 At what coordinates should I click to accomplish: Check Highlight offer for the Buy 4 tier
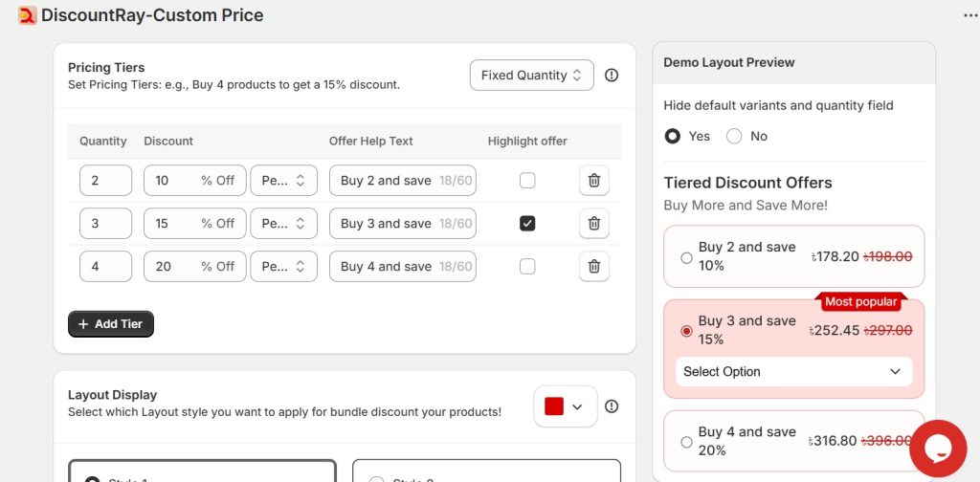pyautogui.click(x=527, y=267)
